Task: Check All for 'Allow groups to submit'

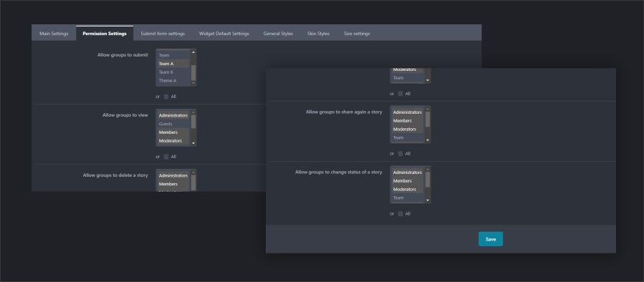Action: 166,97
